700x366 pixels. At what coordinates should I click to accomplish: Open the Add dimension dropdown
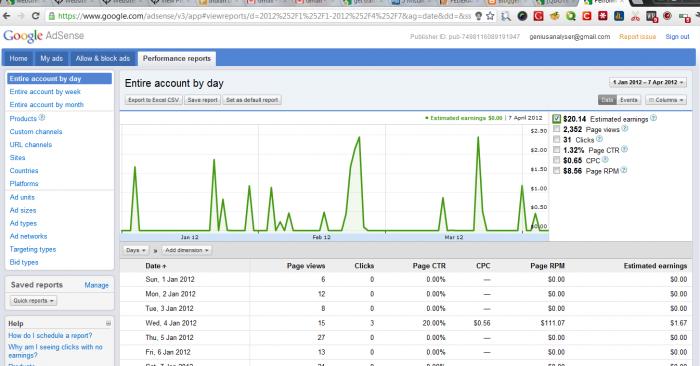[187, 250]
